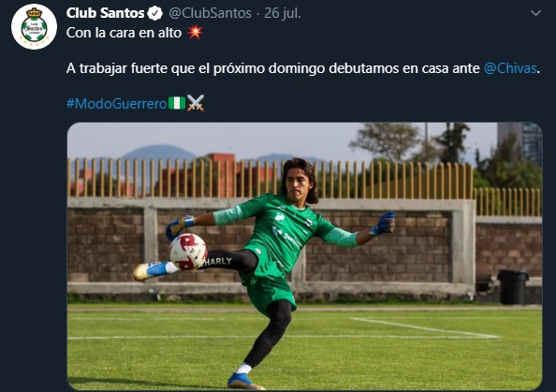
Task: Click the collision star emoji
Action: coord(195,32)
